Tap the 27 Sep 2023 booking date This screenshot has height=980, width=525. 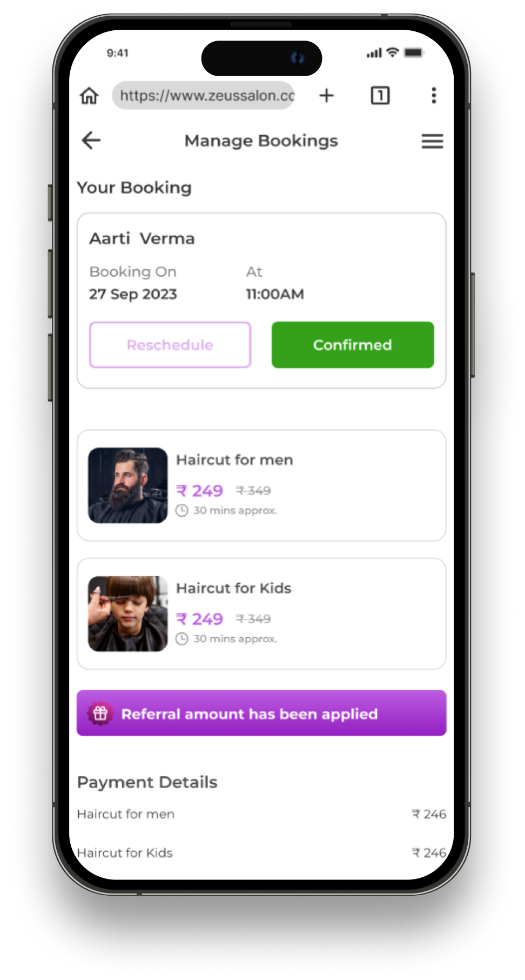133,294
